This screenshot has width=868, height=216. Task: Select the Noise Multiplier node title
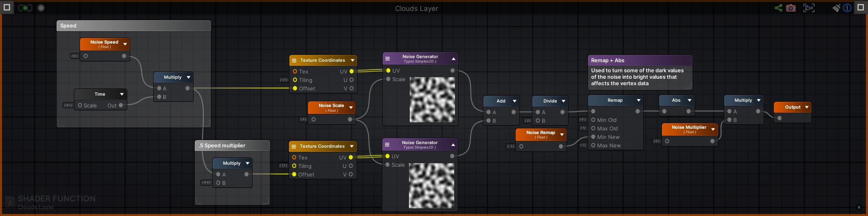pyautogui.click(x=689, y=127)
